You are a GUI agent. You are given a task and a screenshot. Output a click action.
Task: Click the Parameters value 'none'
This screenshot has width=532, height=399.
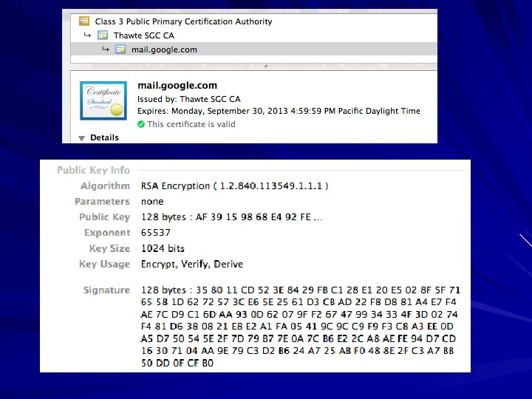[152, 202]
